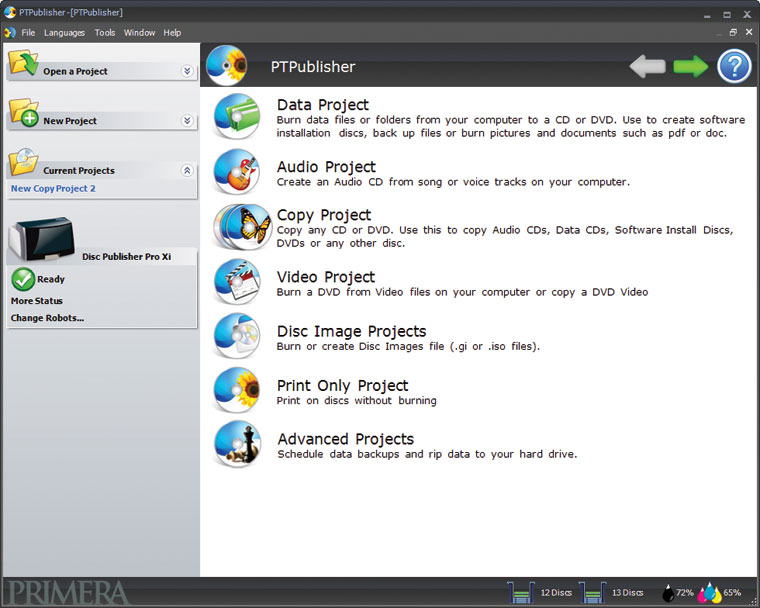Click More Status link

37,301
